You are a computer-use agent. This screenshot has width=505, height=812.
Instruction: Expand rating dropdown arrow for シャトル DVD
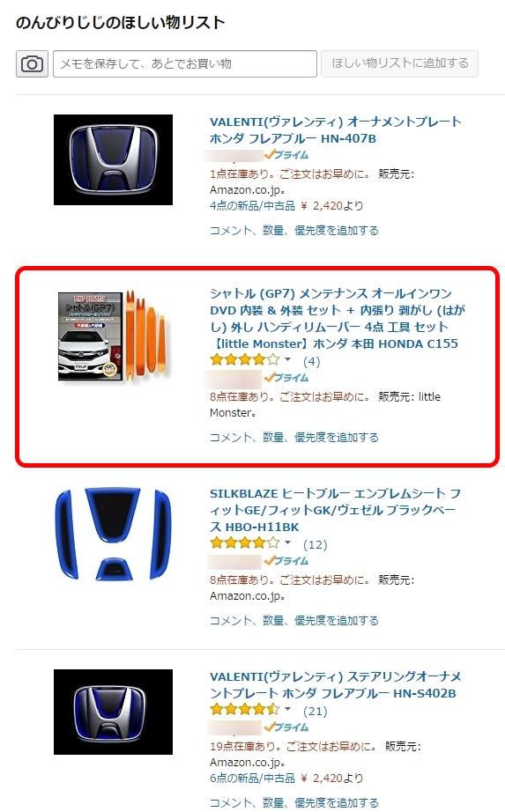[288, 359]
